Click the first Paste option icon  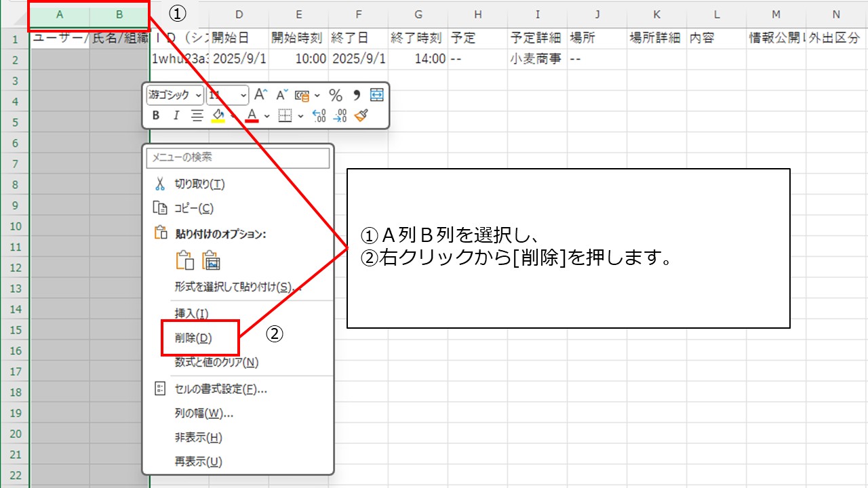point(185,260)
